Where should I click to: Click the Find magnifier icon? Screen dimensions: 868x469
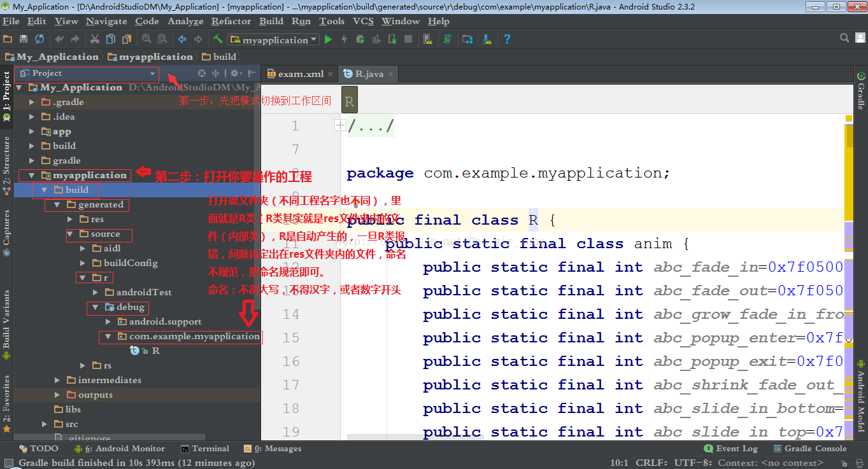pyautogui.click(x=146, y=39)
